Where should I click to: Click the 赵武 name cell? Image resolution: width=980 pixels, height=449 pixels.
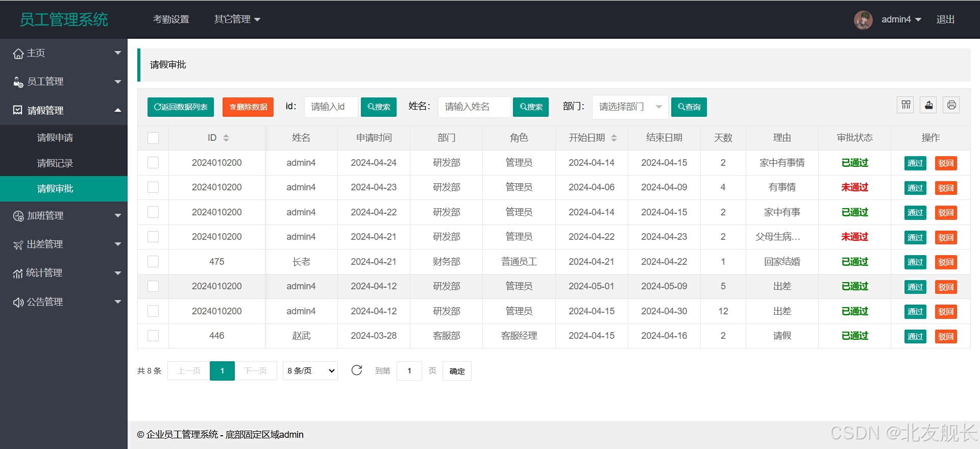point(301,336)
